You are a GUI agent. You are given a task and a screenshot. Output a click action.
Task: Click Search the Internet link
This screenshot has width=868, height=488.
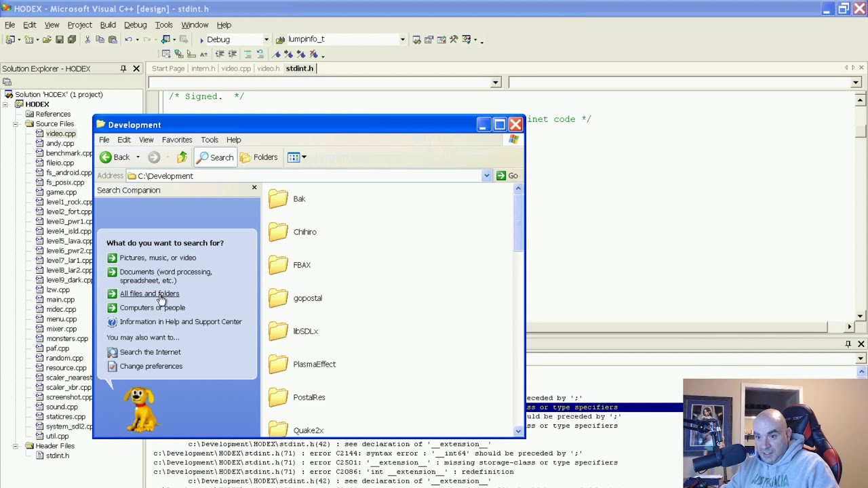[150, 352]
